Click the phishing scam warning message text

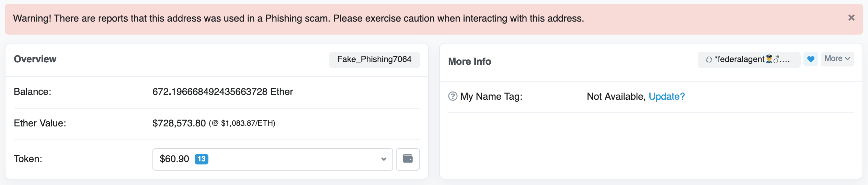(298, 18)
